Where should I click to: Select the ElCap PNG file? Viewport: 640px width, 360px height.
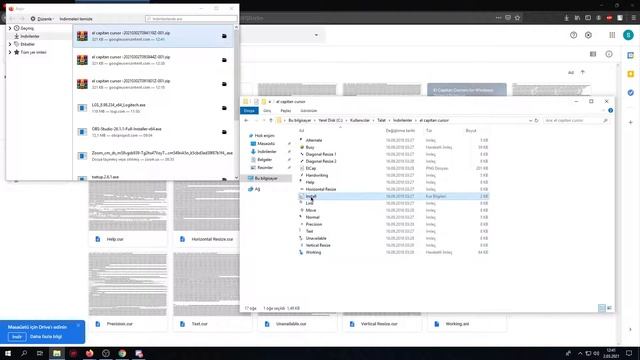pyautogui.click(x=311, y=168)
